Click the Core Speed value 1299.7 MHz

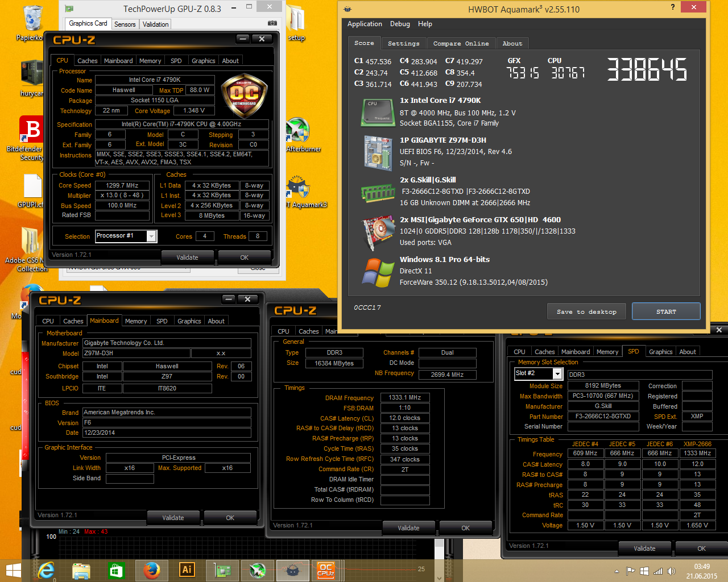point(122,185)
